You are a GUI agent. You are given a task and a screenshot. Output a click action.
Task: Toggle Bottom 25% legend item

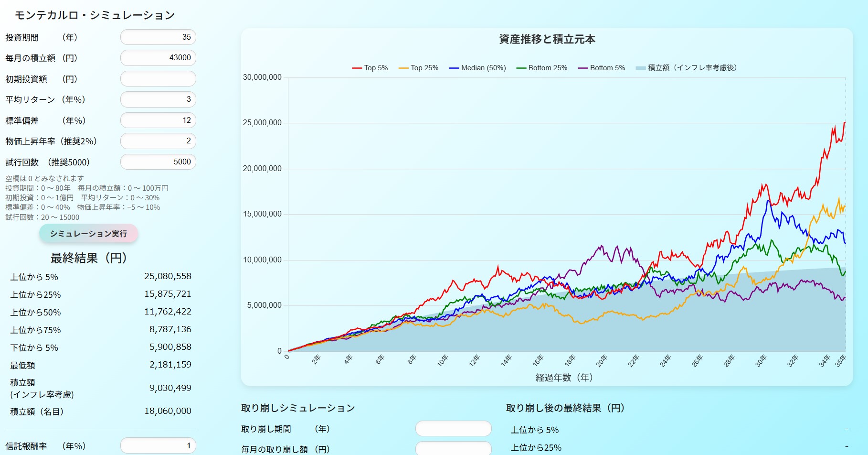pyautogui.click(x=541, y=68)
